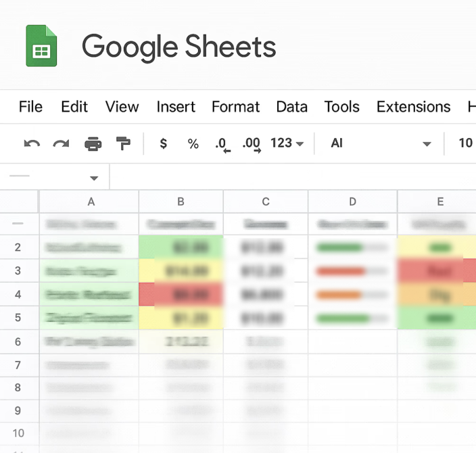Select row 5 header
476x453 pixels.
coord(20,318)
